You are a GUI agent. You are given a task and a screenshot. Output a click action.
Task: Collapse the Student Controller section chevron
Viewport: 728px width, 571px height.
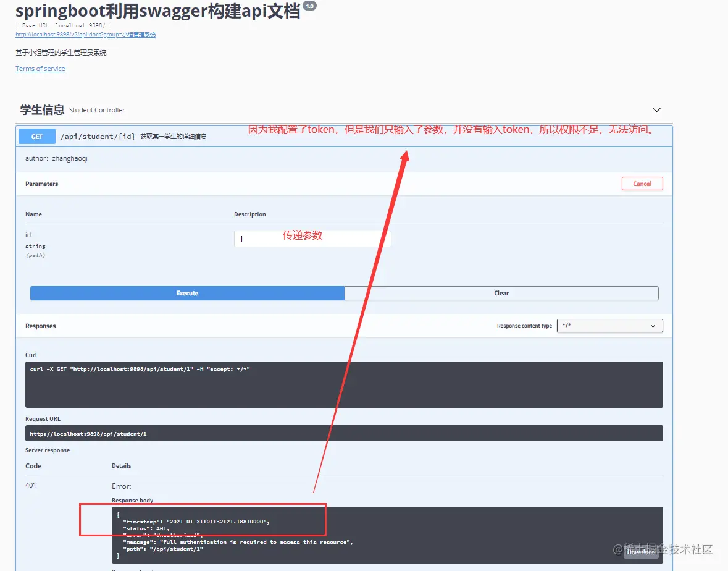656,110
